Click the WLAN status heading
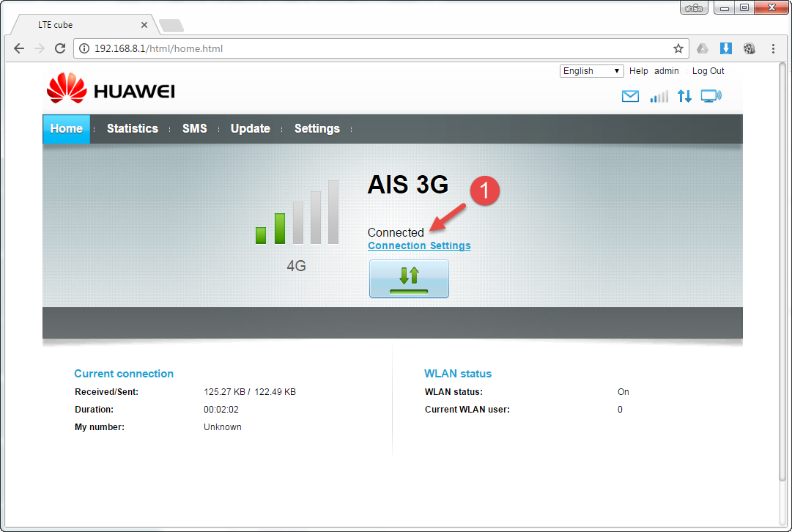This screenshot has height=532, width=792. point(458,374)
